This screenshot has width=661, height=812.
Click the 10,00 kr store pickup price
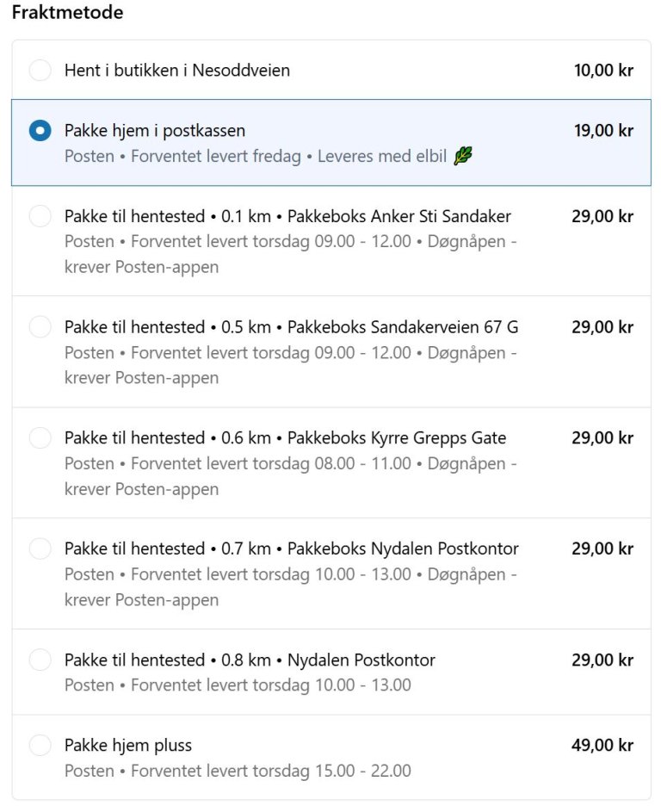(x=603, y=71)
